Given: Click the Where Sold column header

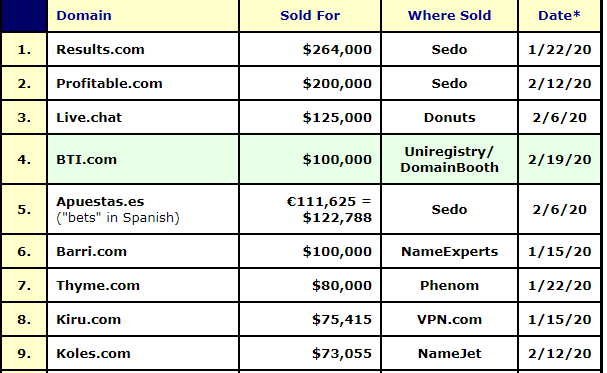Looking at the screenshot, I should pos(449,15).
